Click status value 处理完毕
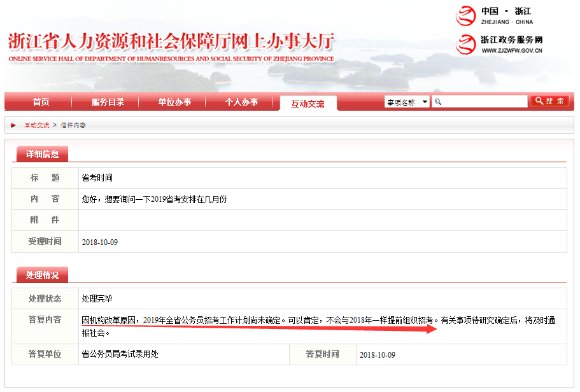Screen dimensions: 580x392 point(97,299)
